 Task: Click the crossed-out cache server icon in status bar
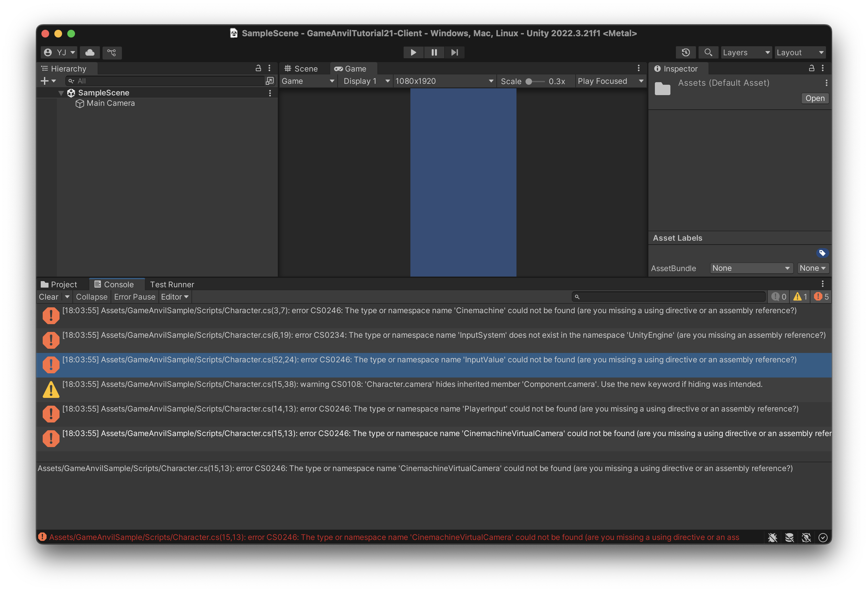click(789, 537)
